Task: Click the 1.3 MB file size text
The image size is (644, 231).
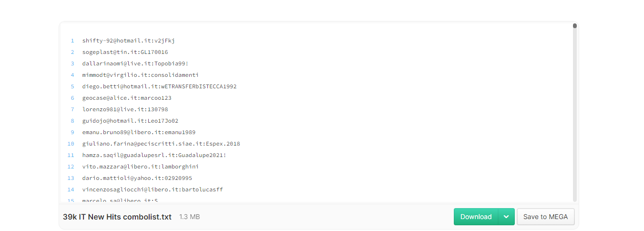Action: click(x=189, y=217)
